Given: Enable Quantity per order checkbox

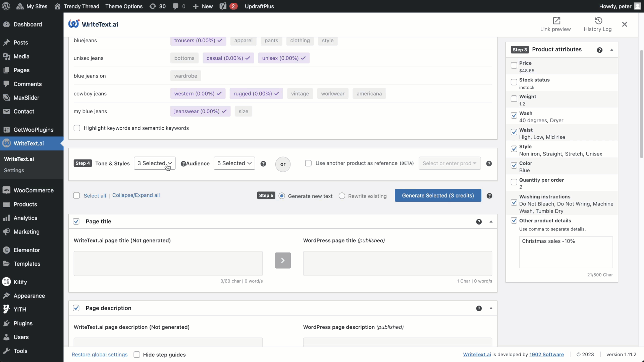Looking at the screenshot, I should pyautogui.click(x=514, y=182).
